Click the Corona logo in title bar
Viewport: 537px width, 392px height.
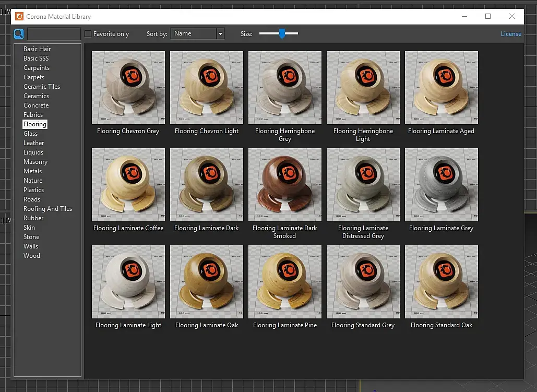[x=19, y=16]
